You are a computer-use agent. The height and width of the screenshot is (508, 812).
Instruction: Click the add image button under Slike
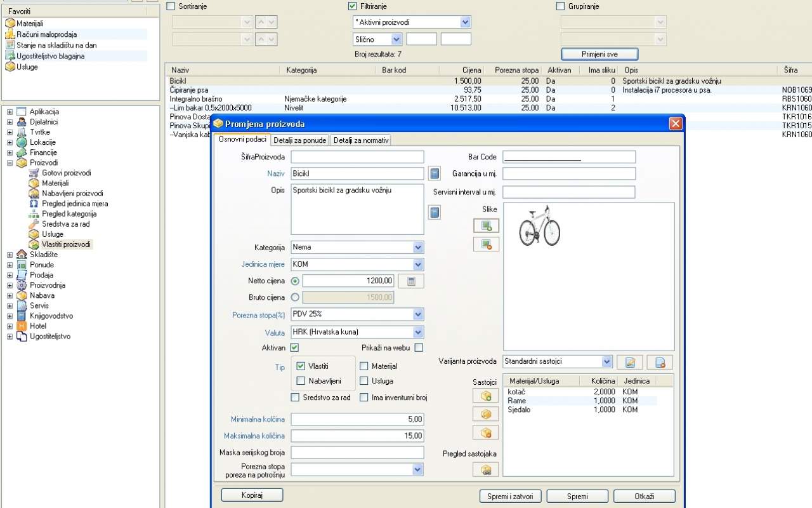pyautogui.click(x=486, y=225)
